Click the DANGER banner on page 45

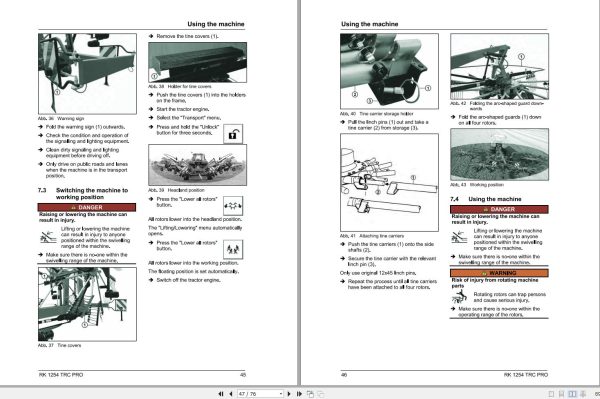point(86,207)
